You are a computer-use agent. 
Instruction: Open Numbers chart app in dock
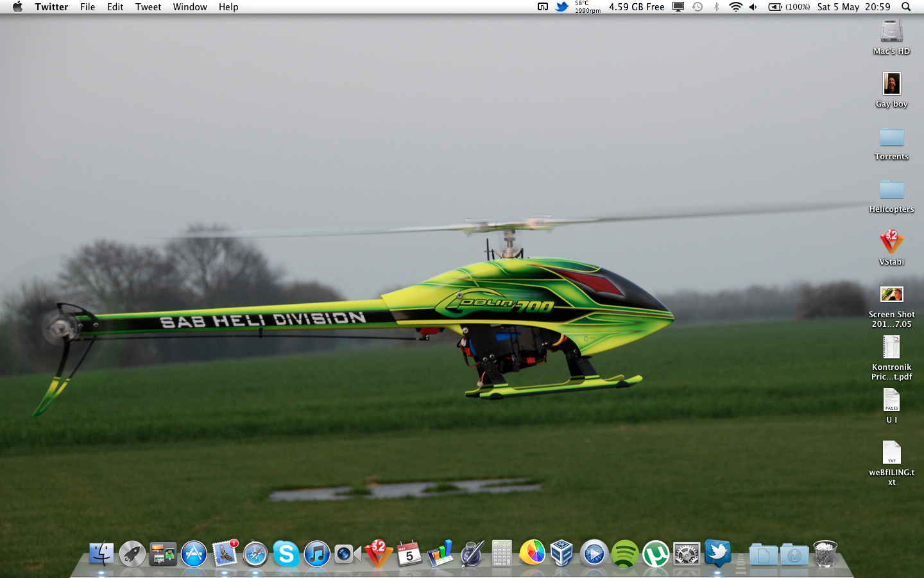point(440,554)
